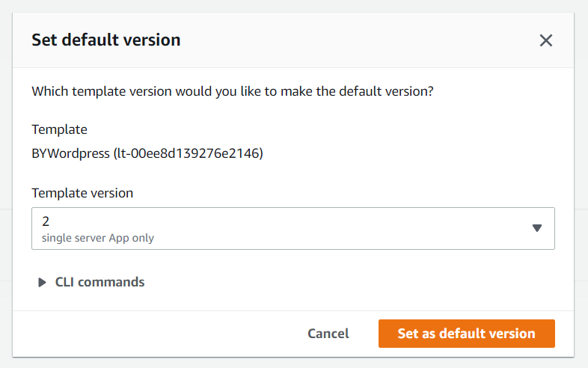This screenshot has height=368, width=588.
Task: Expand the CLI commands triangle
Action: coord(42,283)
